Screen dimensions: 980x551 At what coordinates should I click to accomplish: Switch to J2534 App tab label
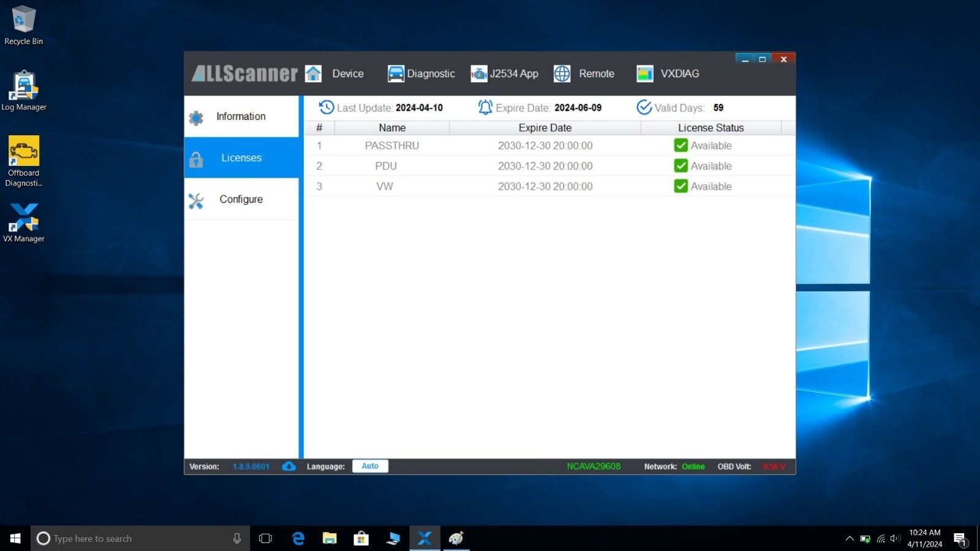click(x=514, y=73)
